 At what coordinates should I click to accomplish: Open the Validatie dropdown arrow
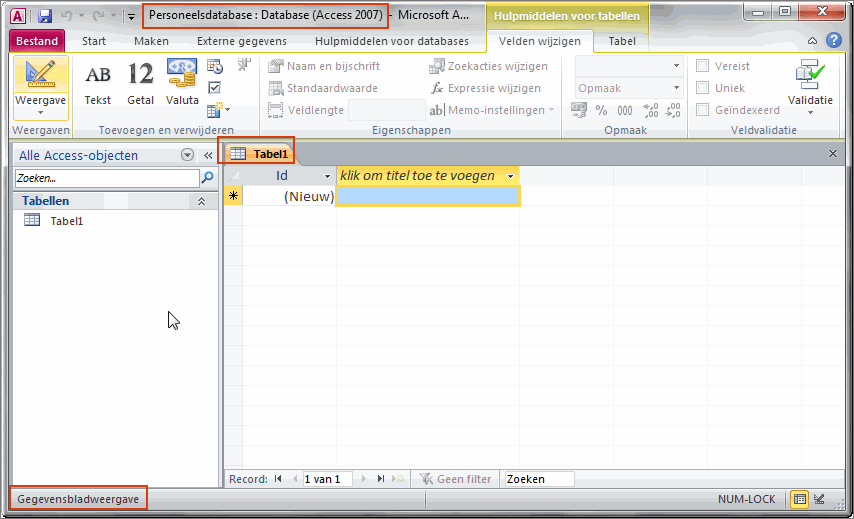click(810, 113)
